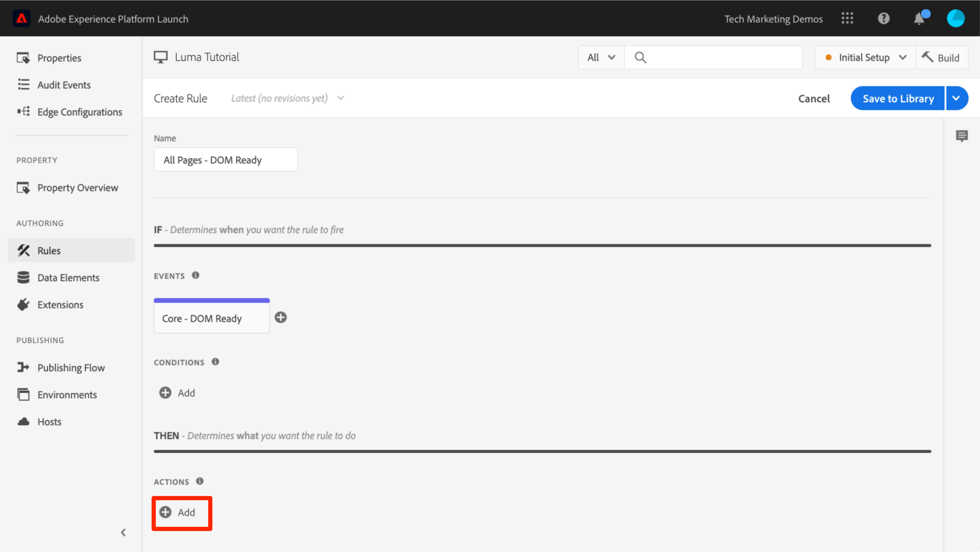Click the Conditions info icon

pyautogui.click(x=215, y=361)
